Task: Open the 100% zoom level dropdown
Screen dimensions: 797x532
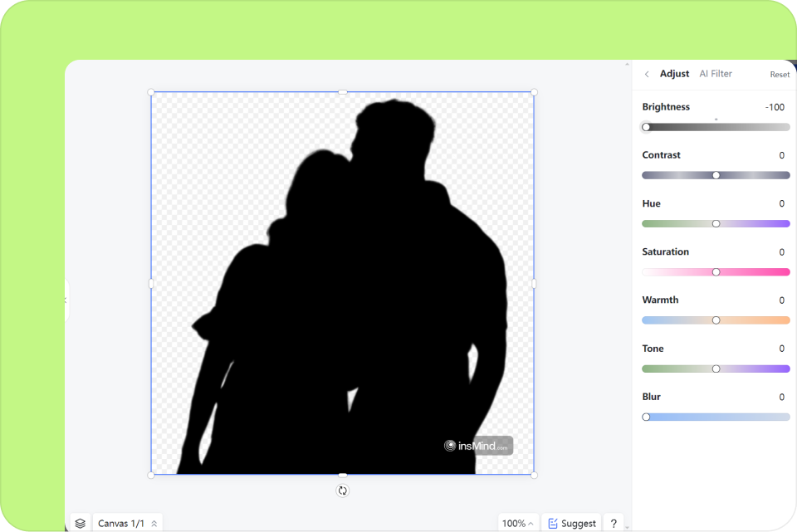Action: click(518, 524)
